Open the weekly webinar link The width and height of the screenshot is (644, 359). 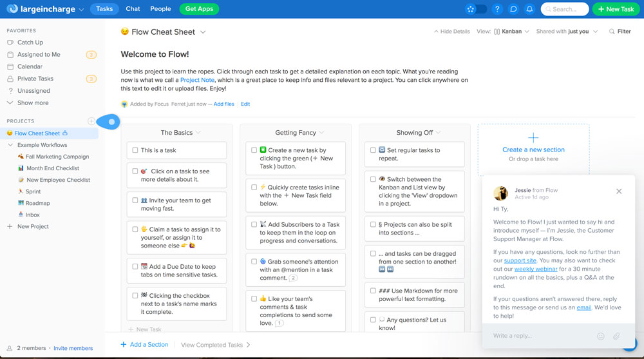(536, 269)
